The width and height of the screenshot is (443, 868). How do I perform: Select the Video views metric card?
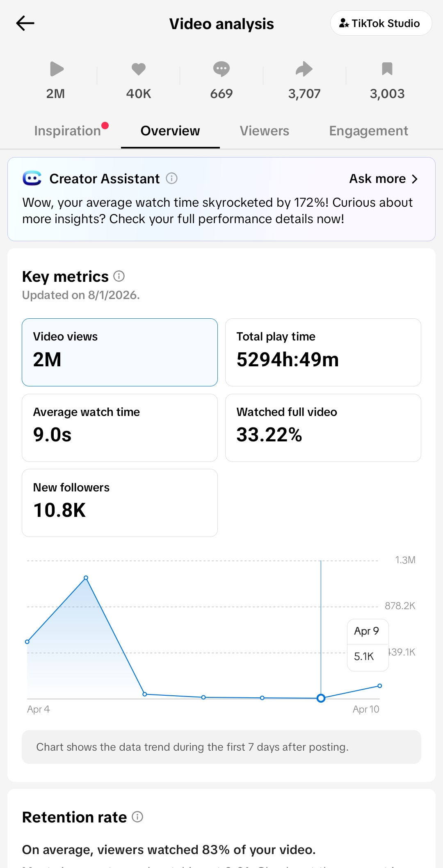(120, 352)
